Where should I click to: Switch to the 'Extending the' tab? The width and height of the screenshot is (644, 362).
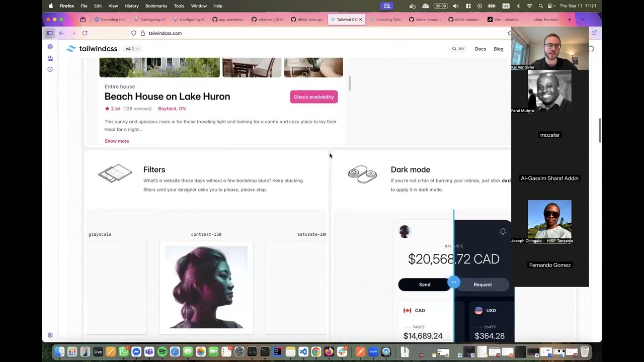click(111, 20)
